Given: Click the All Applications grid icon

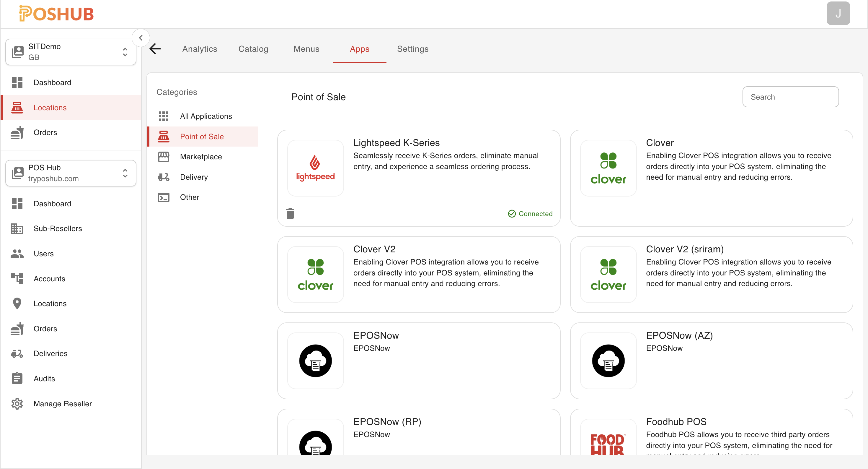Looking at the screenshot, I should (x=164, y=116).
